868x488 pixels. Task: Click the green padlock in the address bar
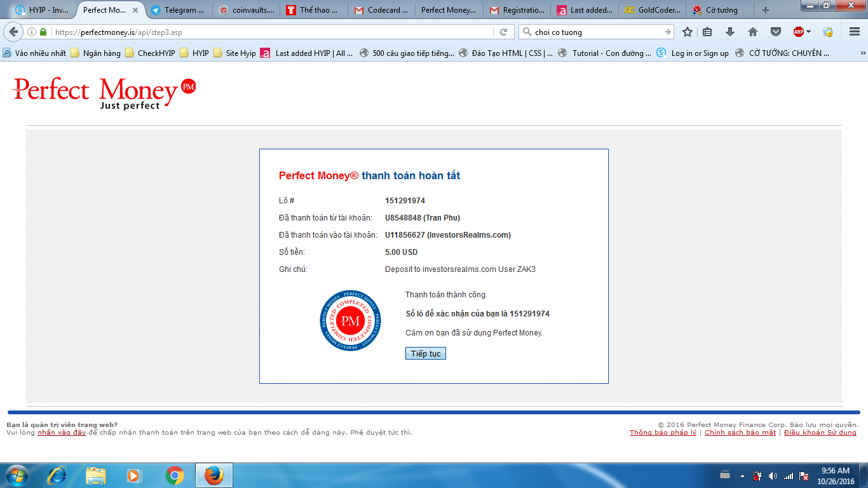(43, 32)
